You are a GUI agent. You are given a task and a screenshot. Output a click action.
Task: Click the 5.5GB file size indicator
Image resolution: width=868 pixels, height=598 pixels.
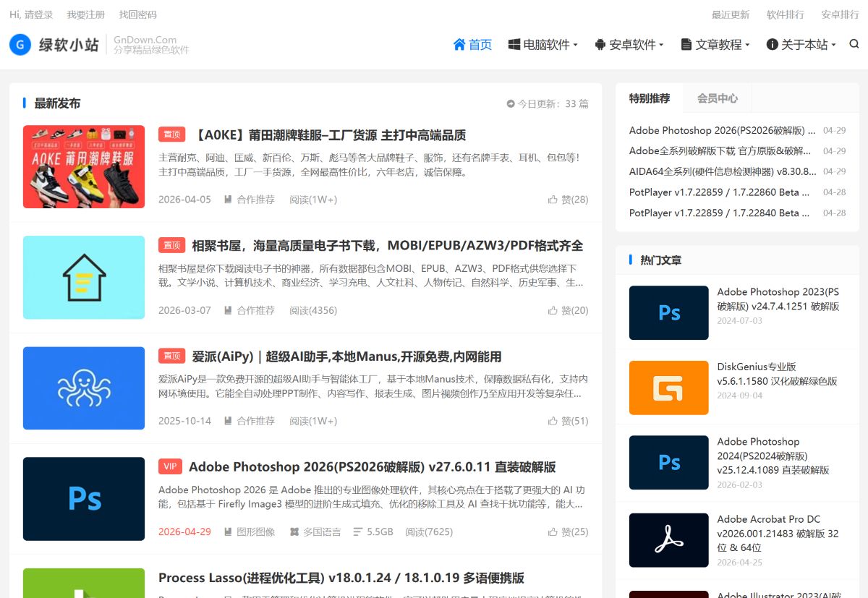[x=373, y=531]
